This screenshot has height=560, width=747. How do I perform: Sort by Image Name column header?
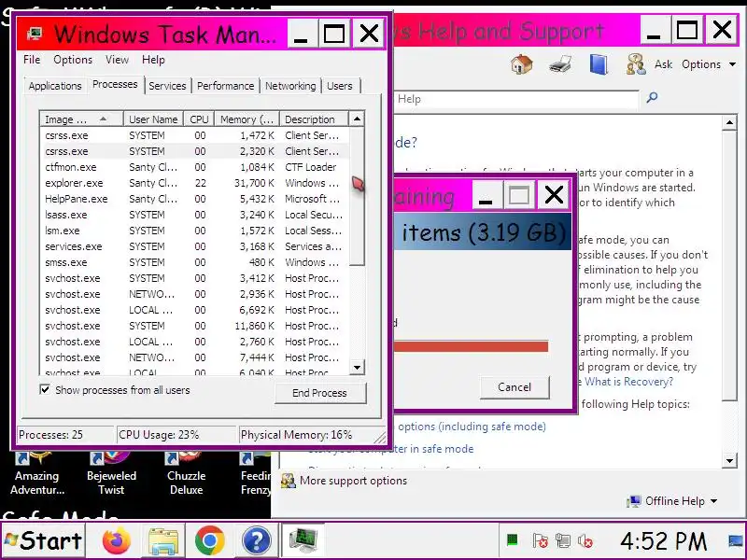(x=81, y=119)
